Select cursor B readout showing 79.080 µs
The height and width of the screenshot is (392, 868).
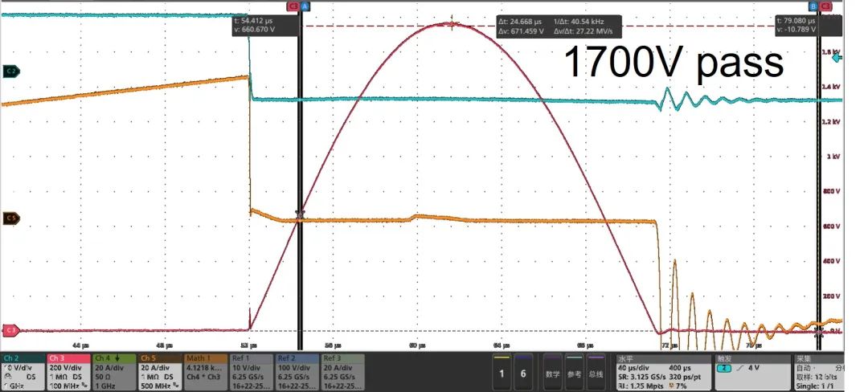point(809,26)
